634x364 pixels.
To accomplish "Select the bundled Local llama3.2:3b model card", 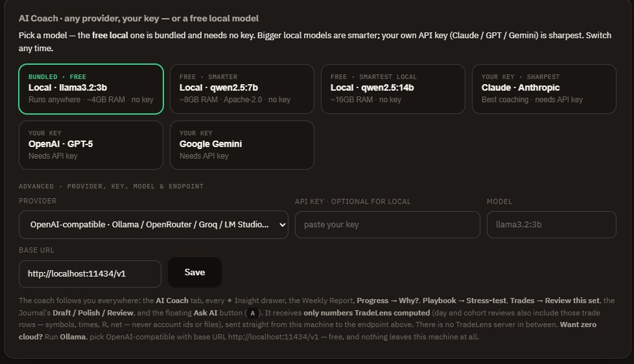I will [91, 89].
